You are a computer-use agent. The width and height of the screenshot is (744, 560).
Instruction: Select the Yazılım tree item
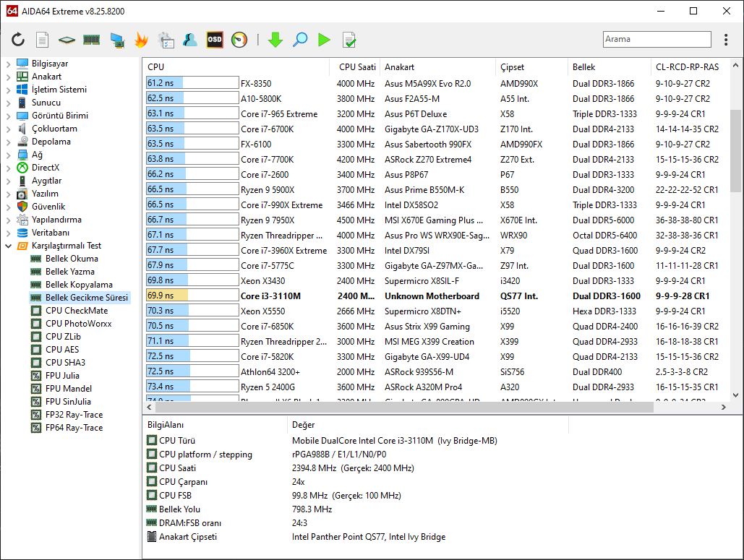point(45,194)
